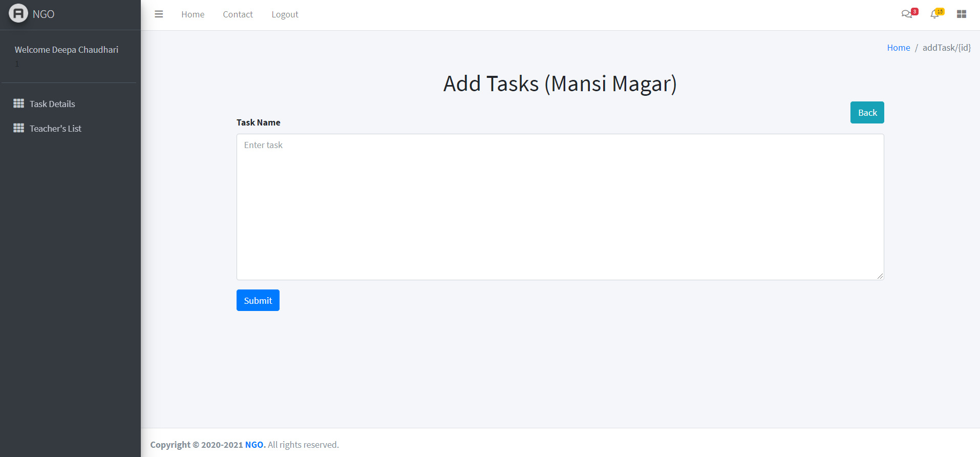Submit the task form
980x457 pixels.
pos(258,301)
